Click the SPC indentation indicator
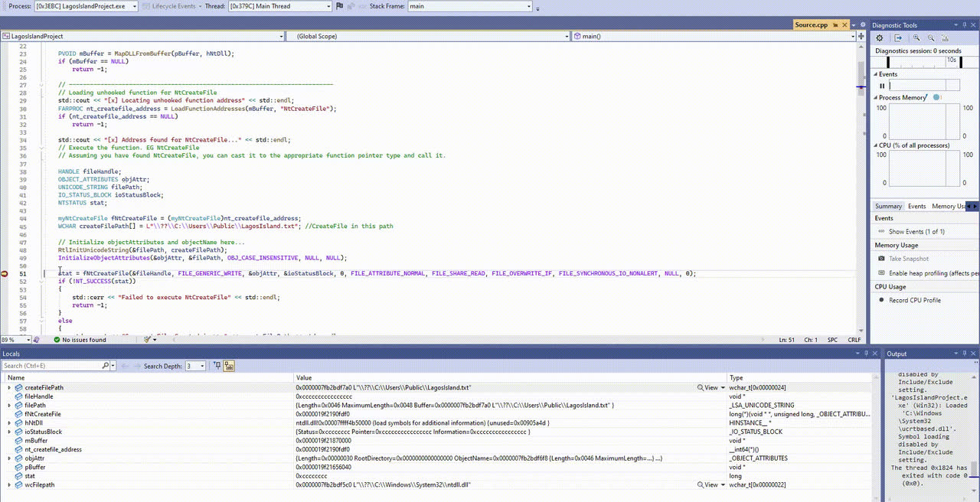This screenshot has width=980, height=502. pyautogui.click(x=832, y=340)
